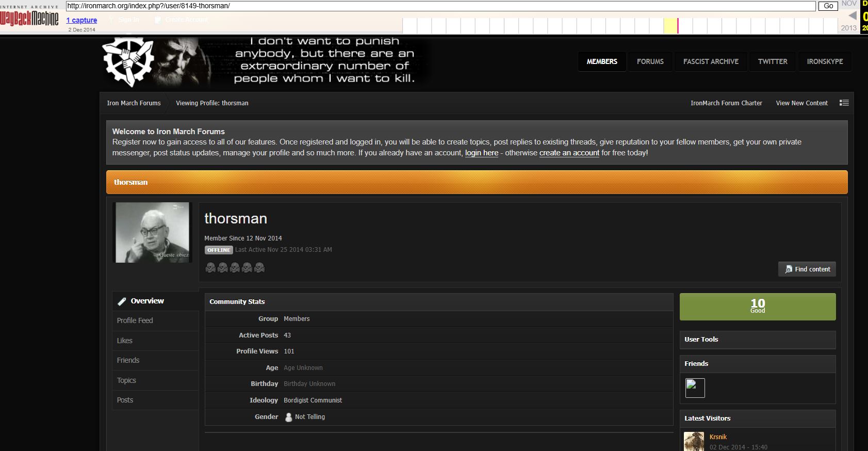
Task: Open View New Content link
Action: (x=801, y=103)
